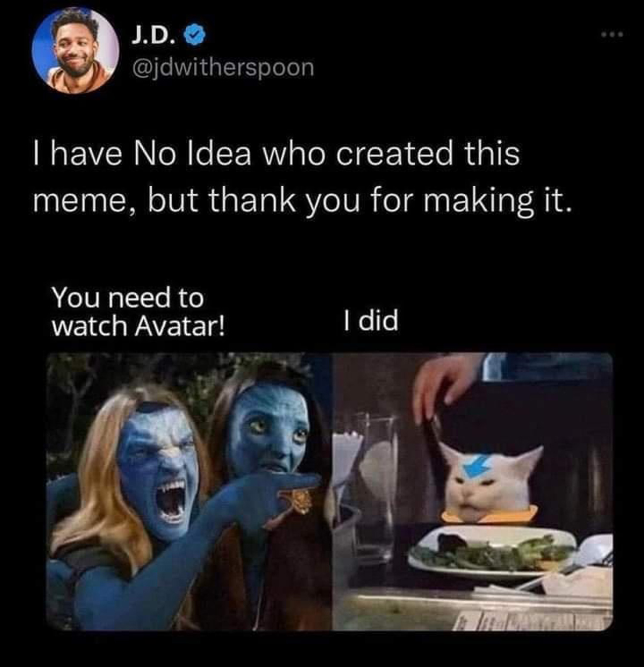Open the left meme panel with Na'vi women
644x667 pixels.
pyautogui.click(x=188, y=491)
